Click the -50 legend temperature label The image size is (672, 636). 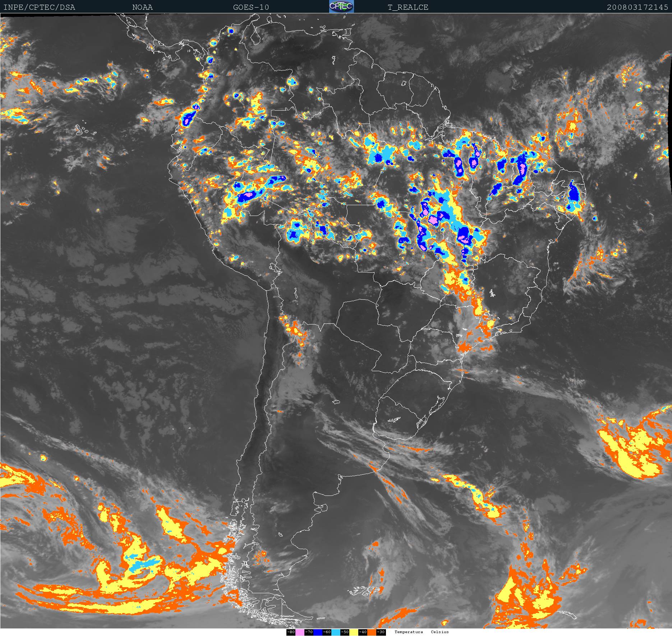[345, 632]
